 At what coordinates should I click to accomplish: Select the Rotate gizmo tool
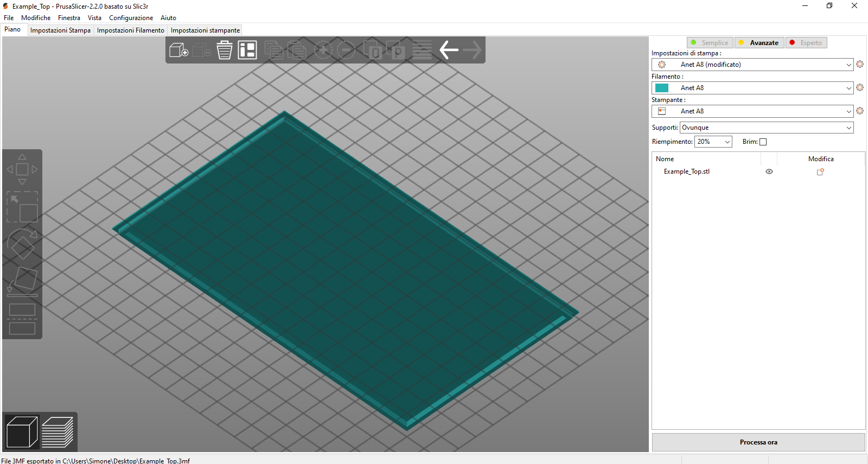[x=22, y=244]
